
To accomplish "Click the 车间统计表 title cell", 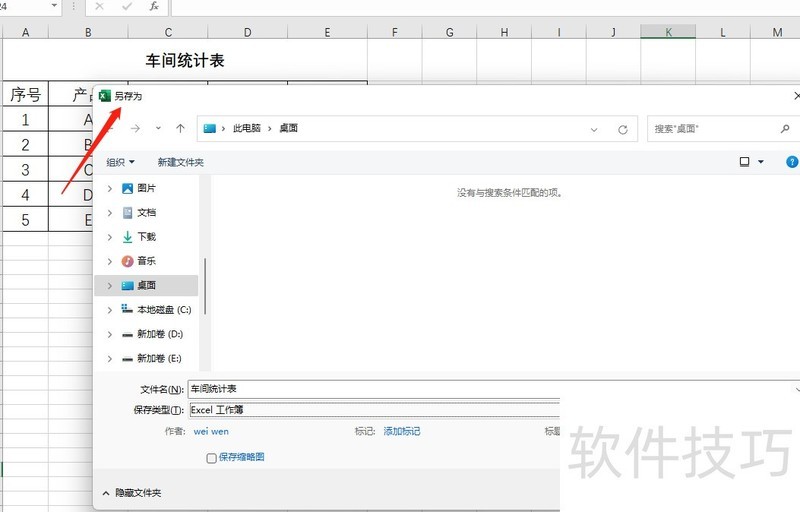I will (x=185, y=60).
